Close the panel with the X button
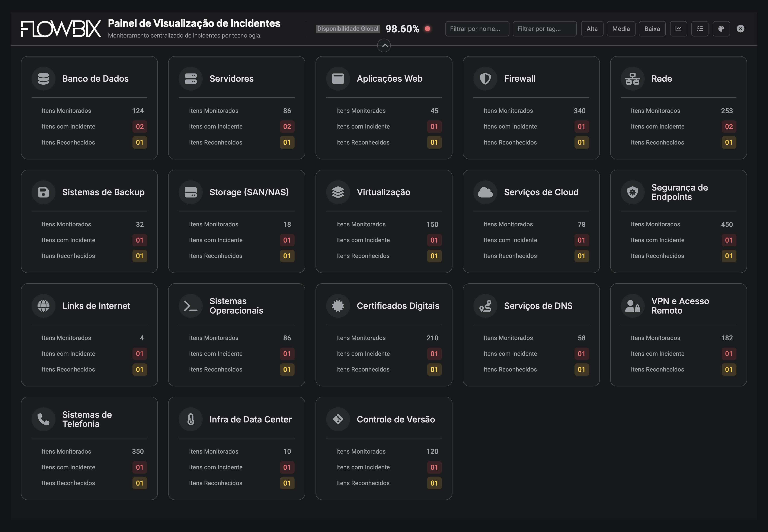The height and width of the screenshot is (532, 768). pos(741,29)
